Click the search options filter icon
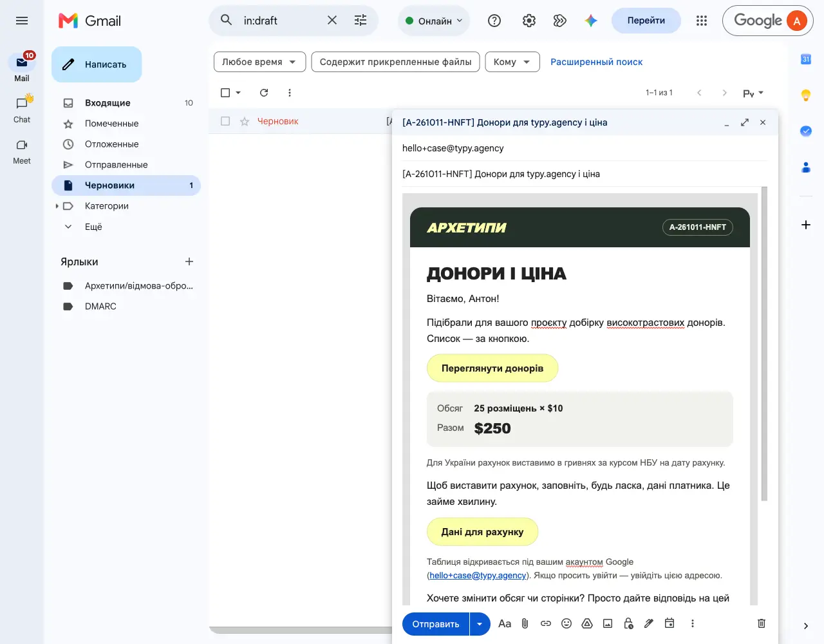This screenshot has height=644, width=824. [x=360, y=21]
